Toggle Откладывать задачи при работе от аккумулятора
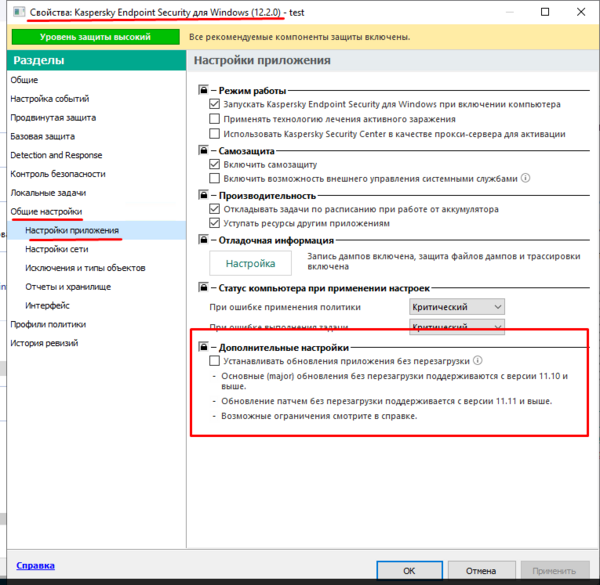Image resolution: width=600 pixels, height=585 pixels. pos(214,209)
